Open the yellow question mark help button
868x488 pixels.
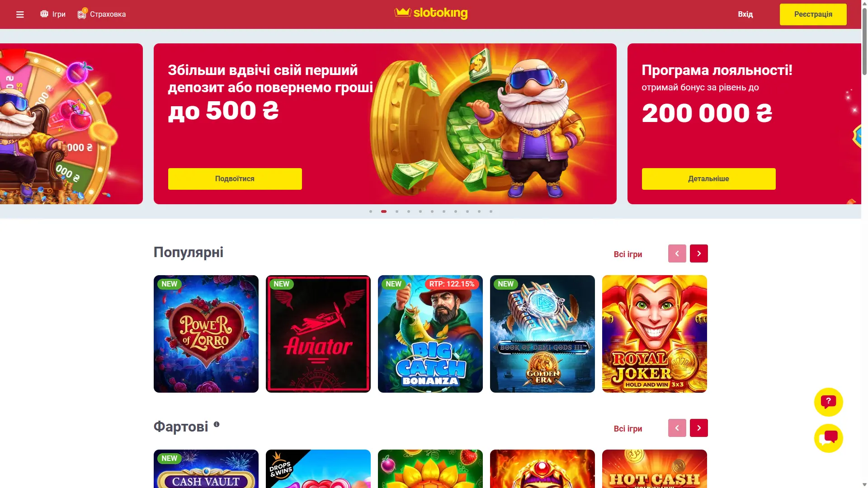coord(828,402)
